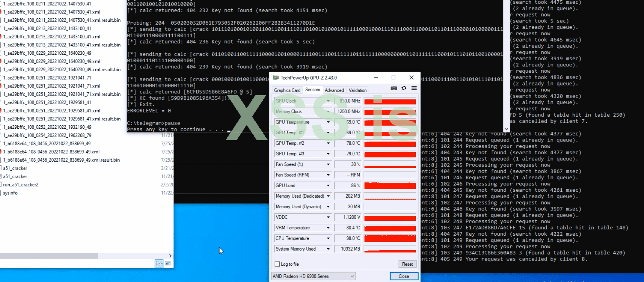Enable the Log to file checkbox
Viewport: 644px width, 282px height.
tap(277, 264)
